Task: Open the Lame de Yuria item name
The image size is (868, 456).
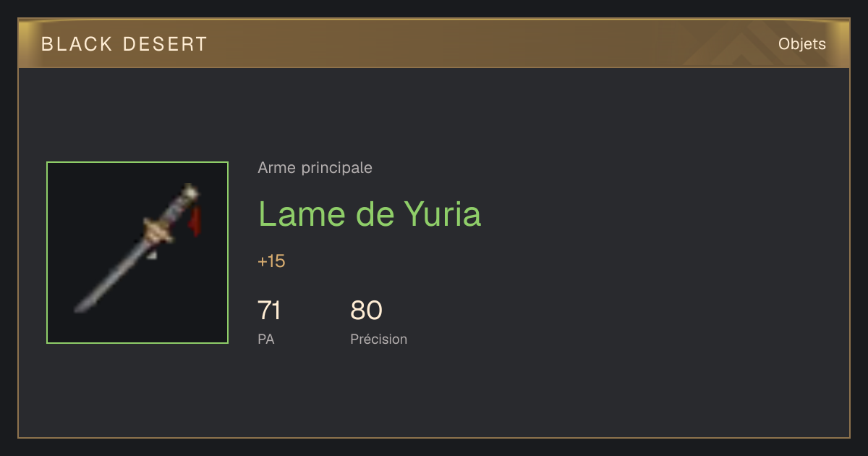Action: pos(369,214)
